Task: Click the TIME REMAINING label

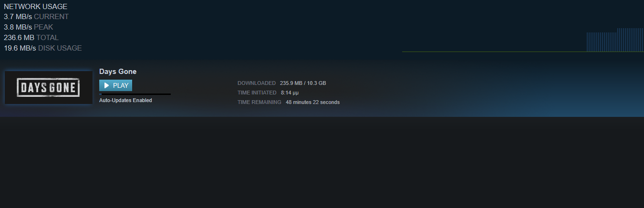Action: point(260,102)
